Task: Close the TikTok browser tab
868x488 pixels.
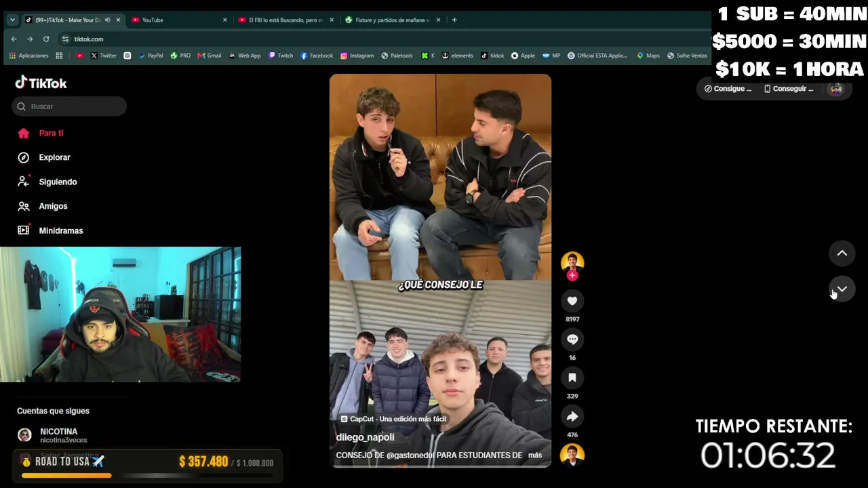Action: click(118, 20)
